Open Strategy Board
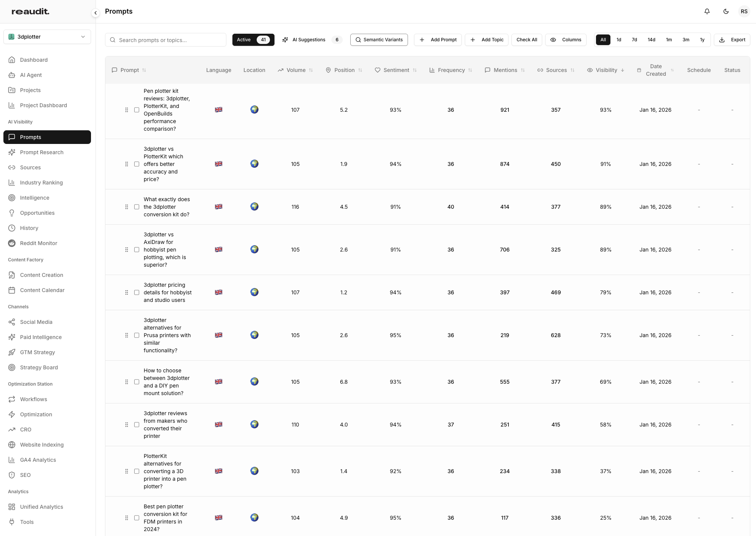This screenshot has height=536, width=756. click(47, 367)
